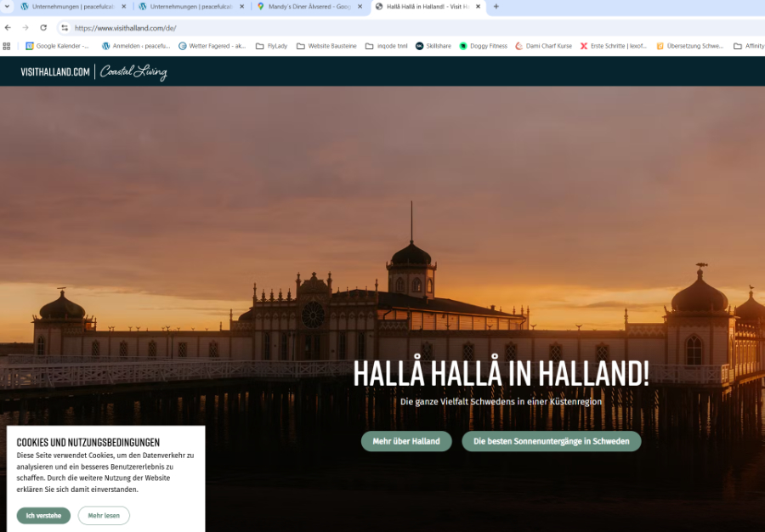This screenshot has width=765, height=532.
Task: Close the Hallå Hallå in Halland tab
Action: (x=478, y=7)
